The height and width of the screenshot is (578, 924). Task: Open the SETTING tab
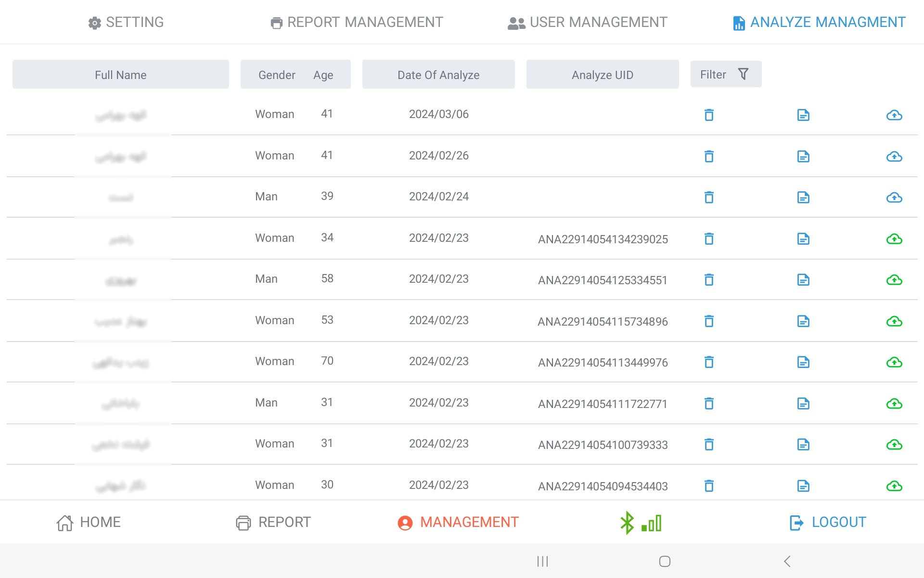point(126,22)
